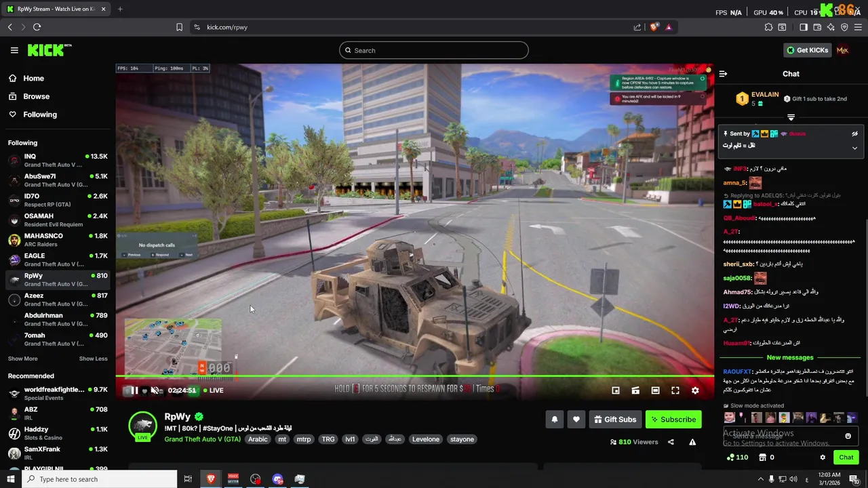
Task: Open Haddzy recommended channel
Action: pos(58,433)
